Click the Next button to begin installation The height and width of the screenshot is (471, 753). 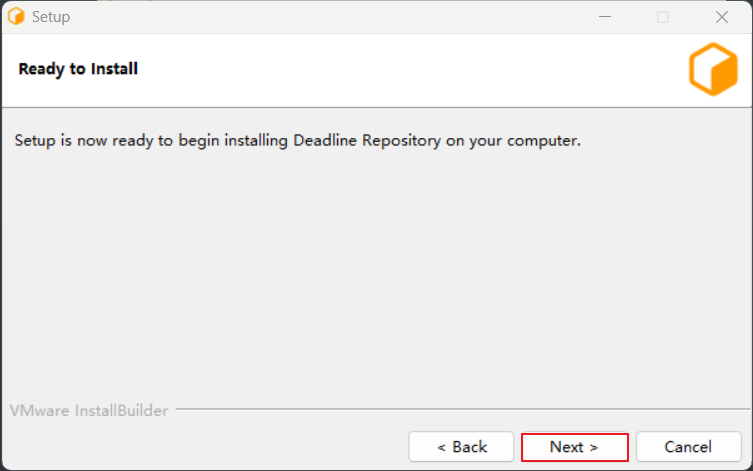[575, 447]
